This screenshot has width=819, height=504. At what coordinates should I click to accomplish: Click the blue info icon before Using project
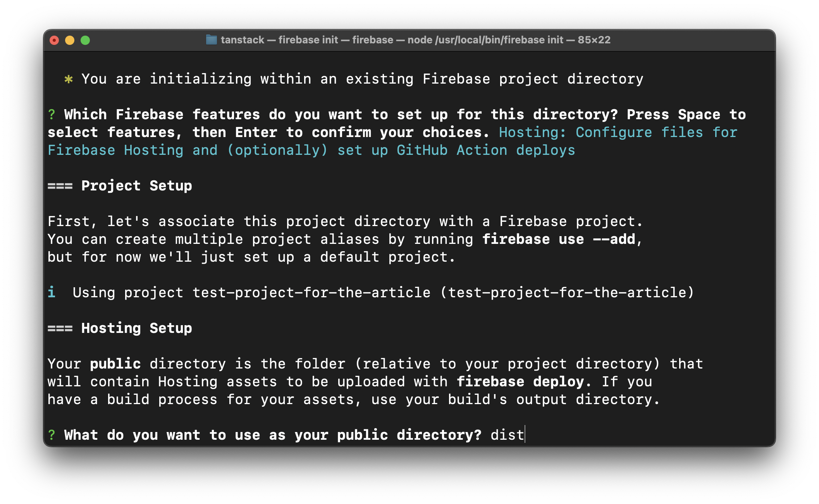pos(52,292)
